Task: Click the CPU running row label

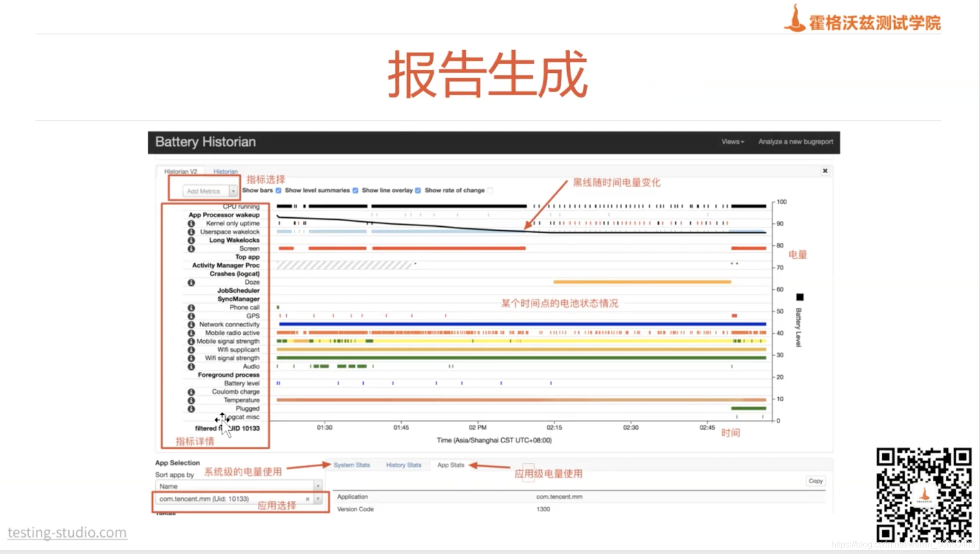Action: click(241, 207)
